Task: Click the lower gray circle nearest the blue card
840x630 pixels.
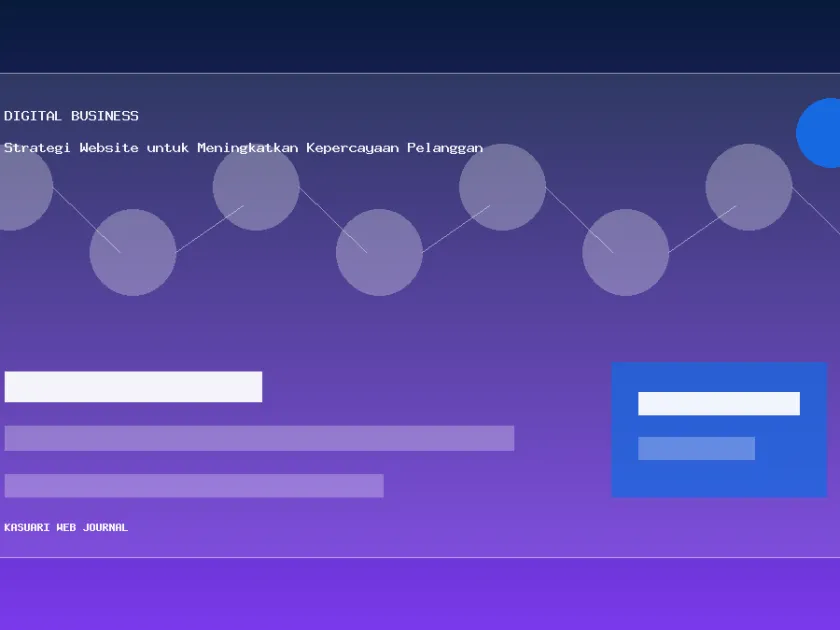Action: 626,252
